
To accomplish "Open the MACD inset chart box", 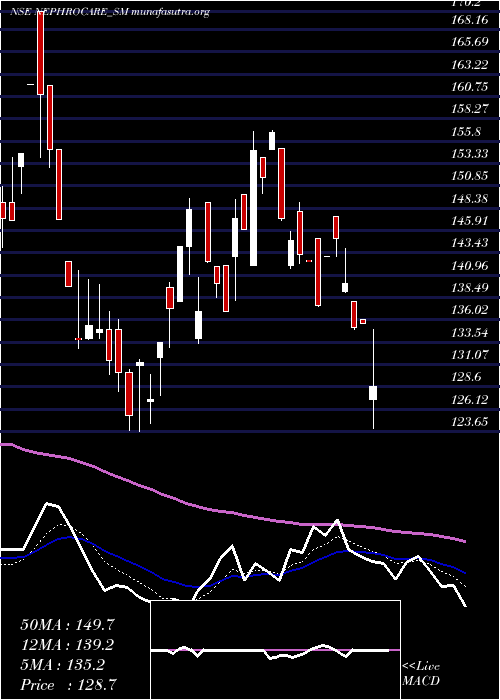I will [275, 650].
